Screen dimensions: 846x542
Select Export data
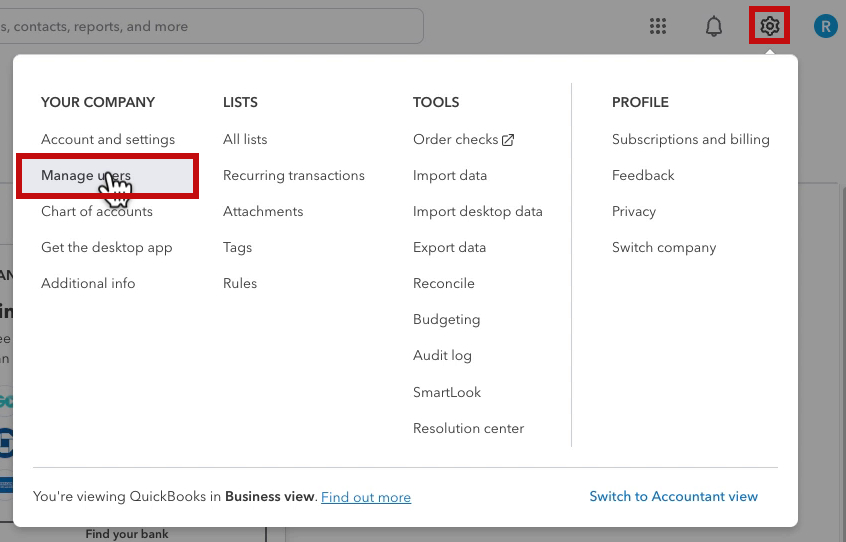click(x=449, y=248)
